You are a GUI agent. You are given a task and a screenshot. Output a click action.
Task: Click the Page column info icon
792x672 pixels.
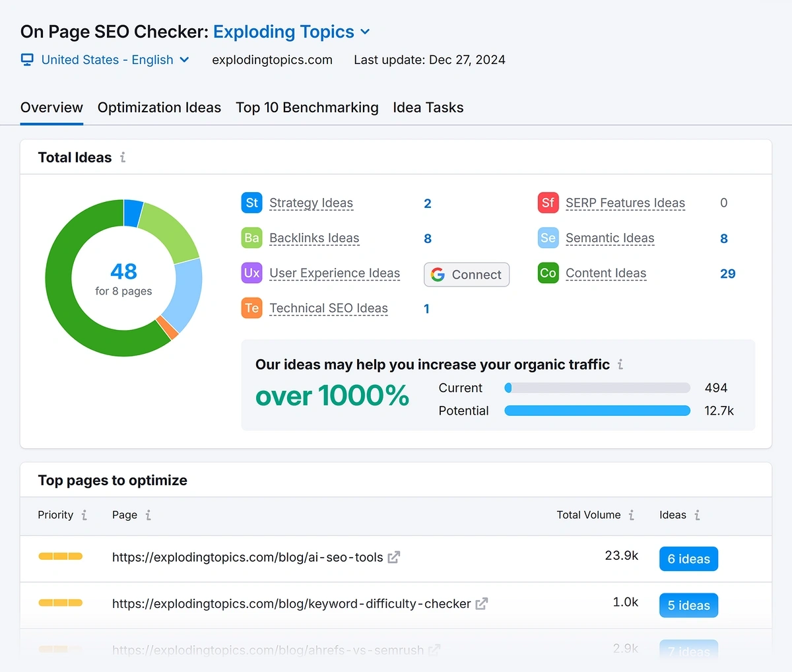(148, 515)
